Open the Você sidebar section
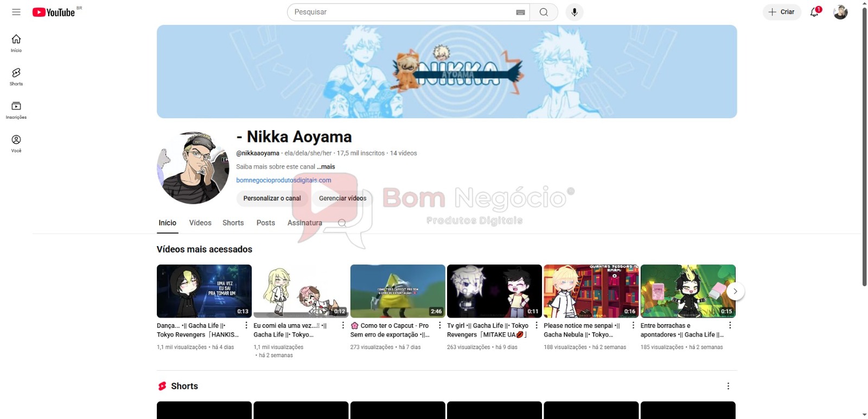Image resolution: width=868 pixels, height=419 pixels. pos(16,144)
